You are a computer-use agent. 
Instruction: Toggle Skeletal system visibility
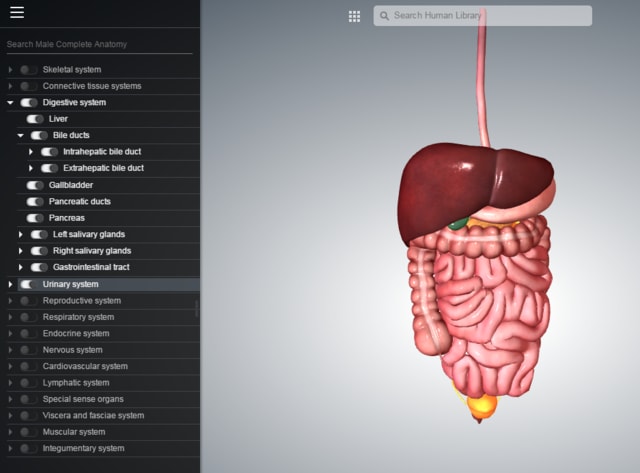coord(28,70)
